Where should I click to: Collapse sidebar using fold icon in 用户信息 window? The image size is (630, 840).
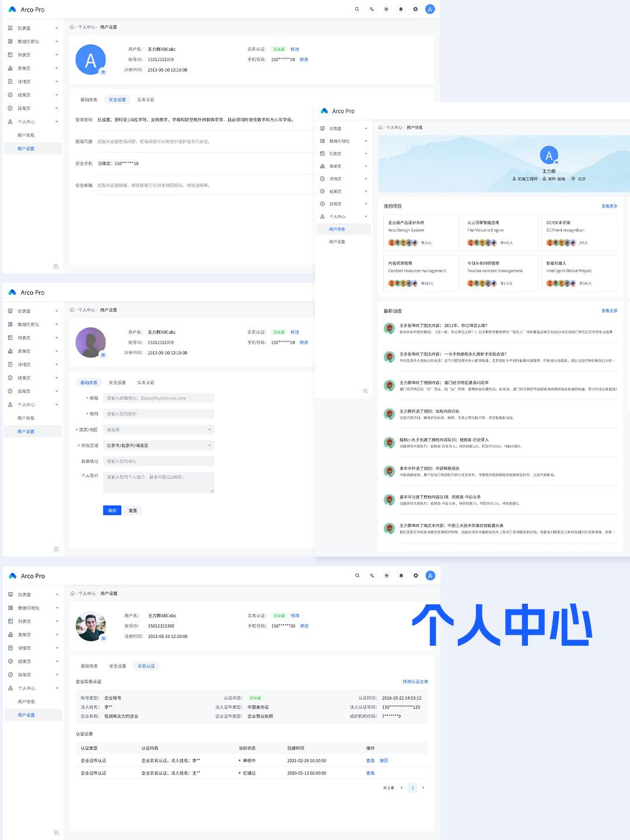tap(366, 391)
